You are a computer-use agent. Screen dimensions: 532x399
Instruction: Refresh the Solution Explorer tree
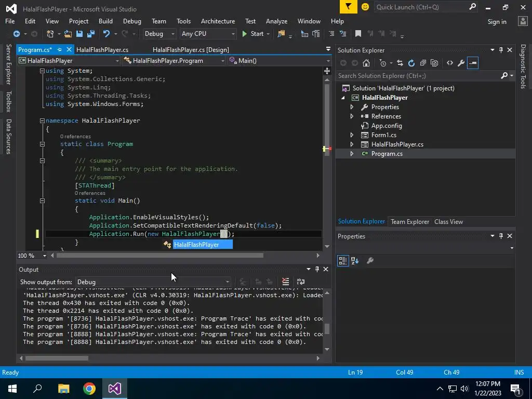(x=411, y=63)
